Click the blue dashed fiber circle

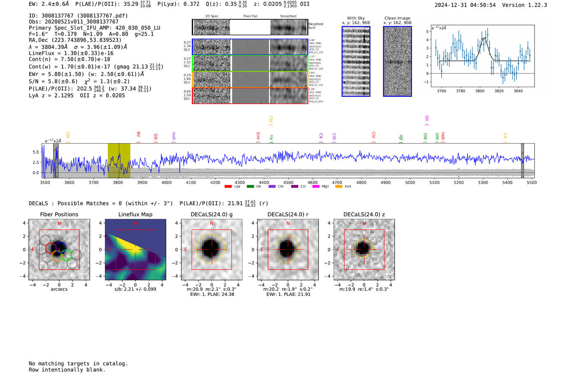pos(61,247)
